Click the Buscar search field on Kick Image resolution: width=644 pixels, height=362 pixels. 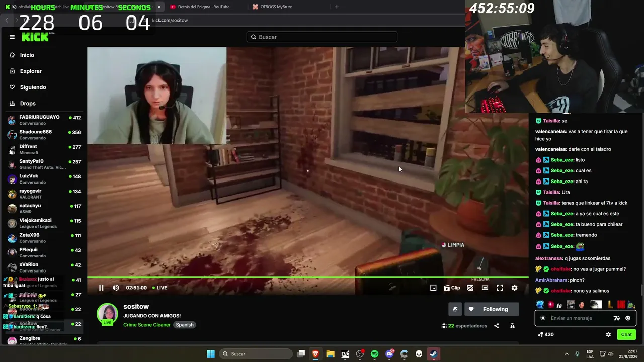322,37
